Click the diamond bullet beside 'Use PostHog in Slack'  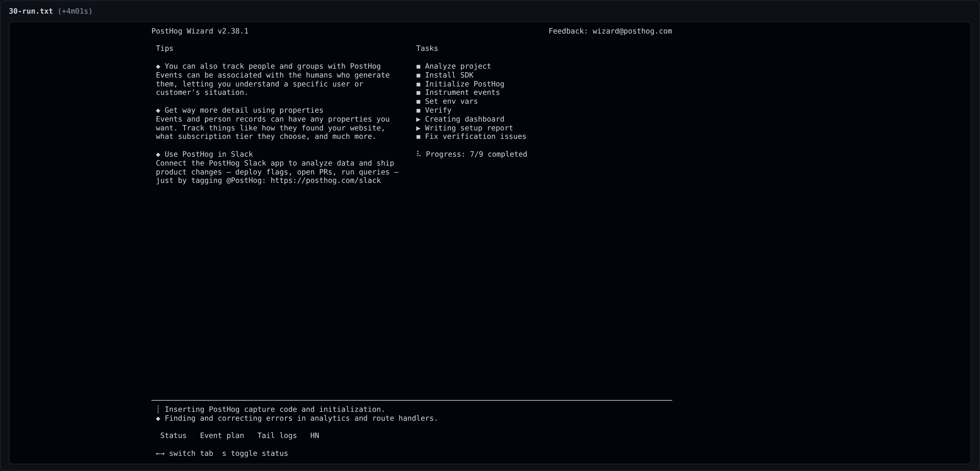click(158, 154)
